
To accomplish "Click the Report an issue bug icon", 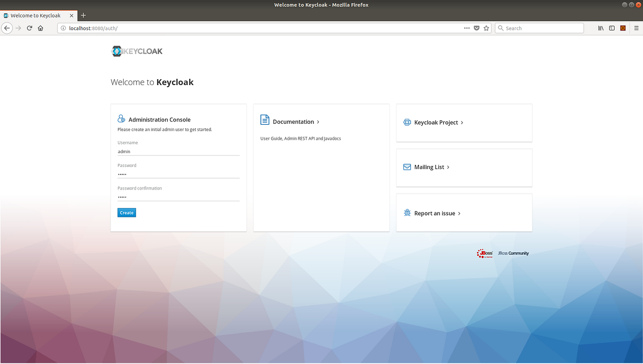I will (407, 213).
